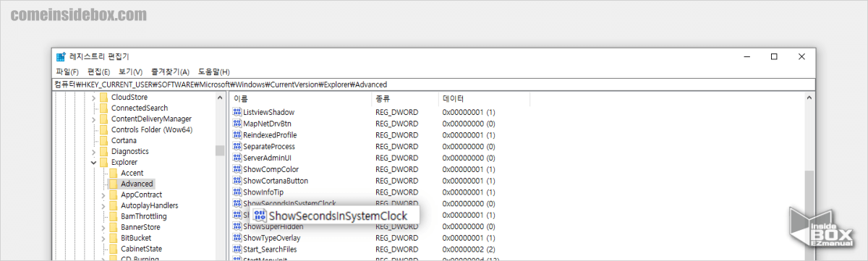Select the BamThrottling key label

(144, 217)
